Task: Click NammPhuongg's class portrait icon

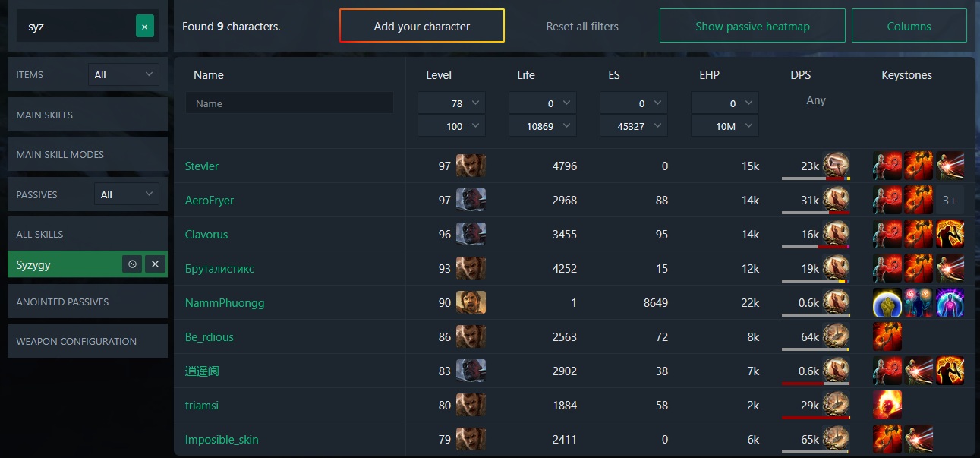Action: coord(471,302)
